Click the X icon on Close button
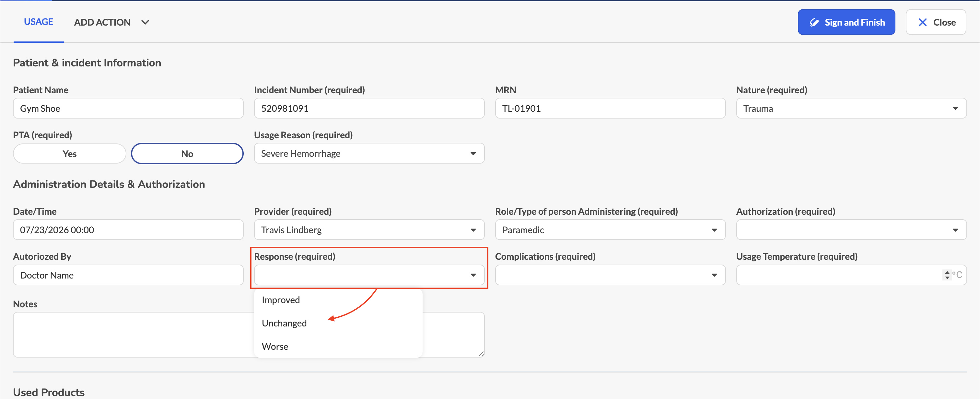Screen dimensions: 980x399 (922, 22)
